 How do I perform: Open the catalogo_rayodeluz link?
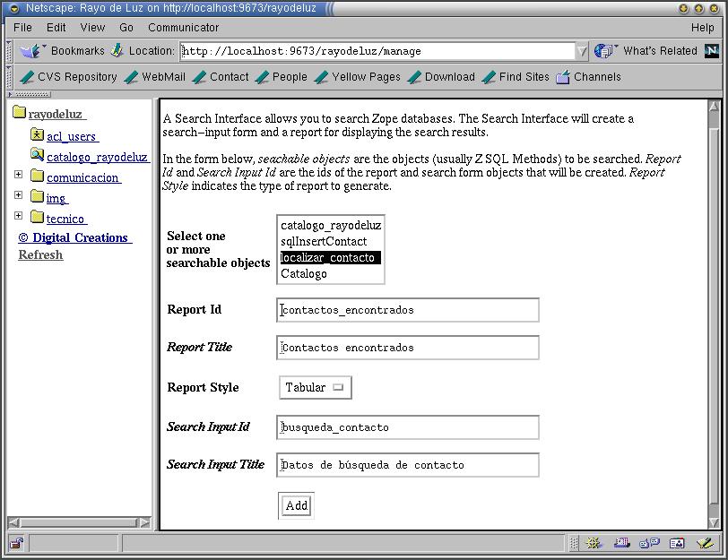[98, 157]
